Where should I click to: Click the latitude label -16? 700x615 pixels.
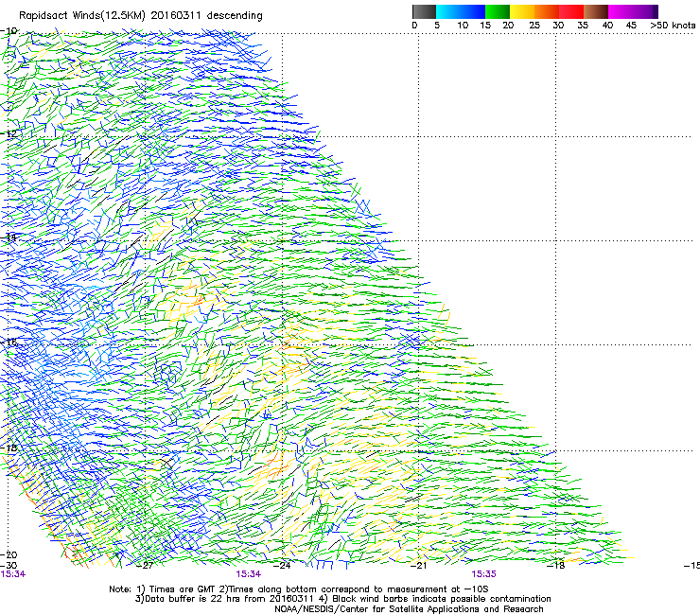9,343
